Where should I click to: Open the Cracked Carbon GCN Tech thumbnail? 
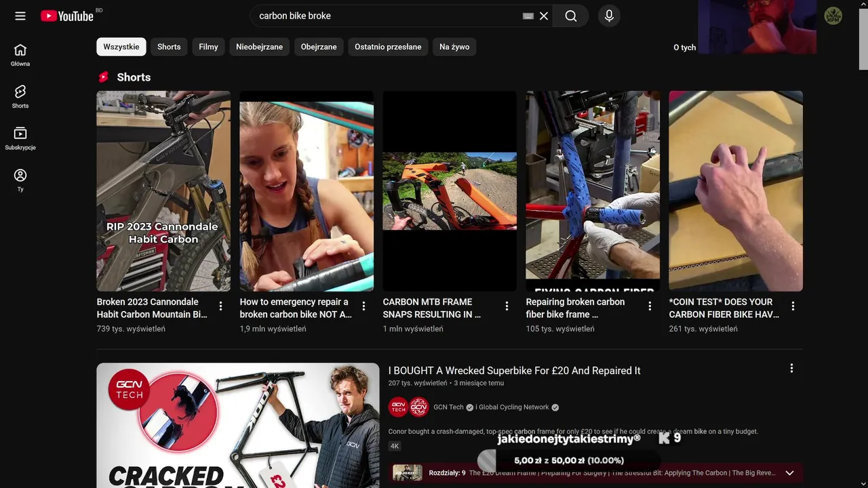pyautogui.click(x=238, y=426)
